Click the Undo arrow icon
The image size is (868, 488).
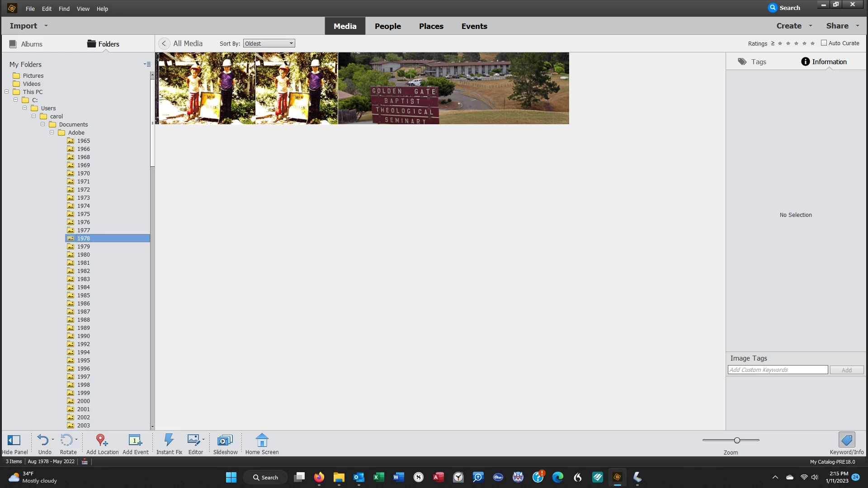pyautogui.click(x=42, y=440)
